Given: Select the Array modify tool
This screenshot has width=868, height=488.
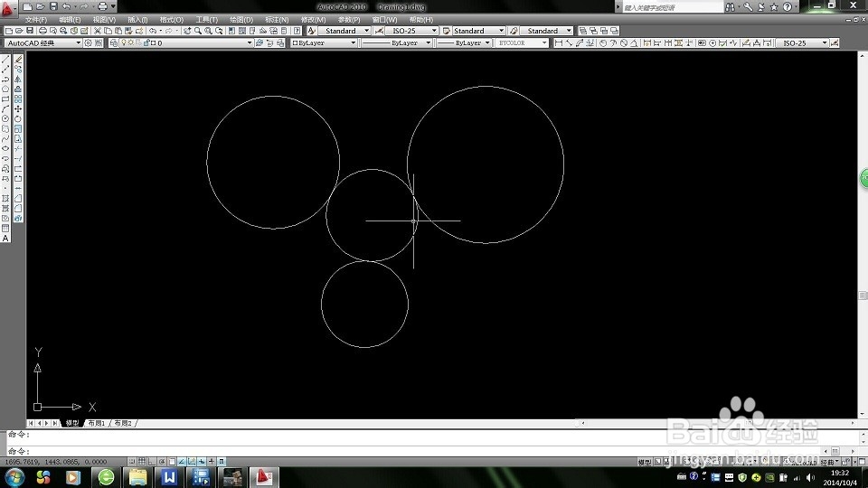Looking at the screenshot, I should point(18,99).
